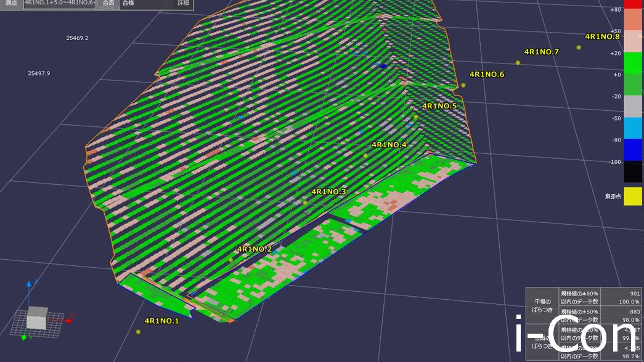Select the yellow 棄却点 color swatch

[633, 196]
